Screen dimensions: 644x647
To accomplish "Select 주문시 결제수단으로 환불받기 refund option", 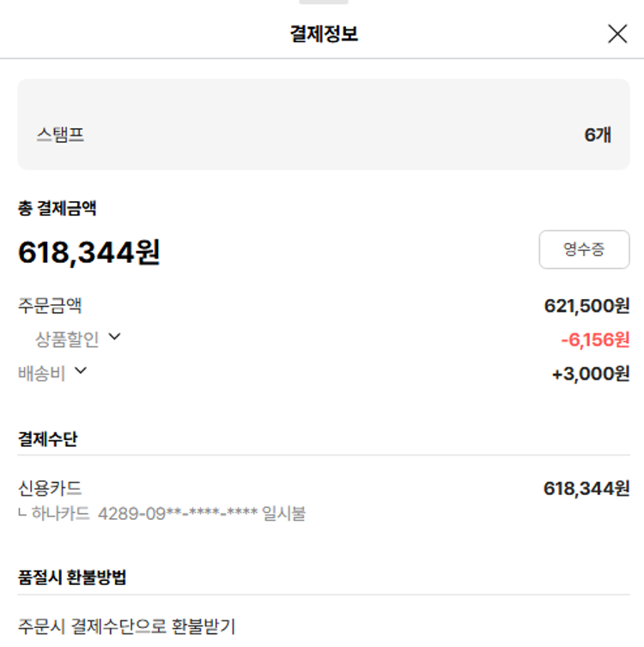I will tap(126, 626).
